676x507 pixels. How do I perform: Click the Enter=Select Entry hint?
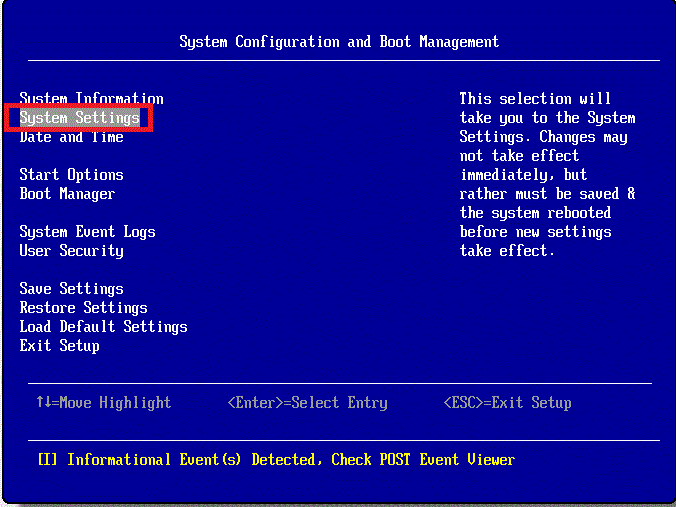point(307,403)
